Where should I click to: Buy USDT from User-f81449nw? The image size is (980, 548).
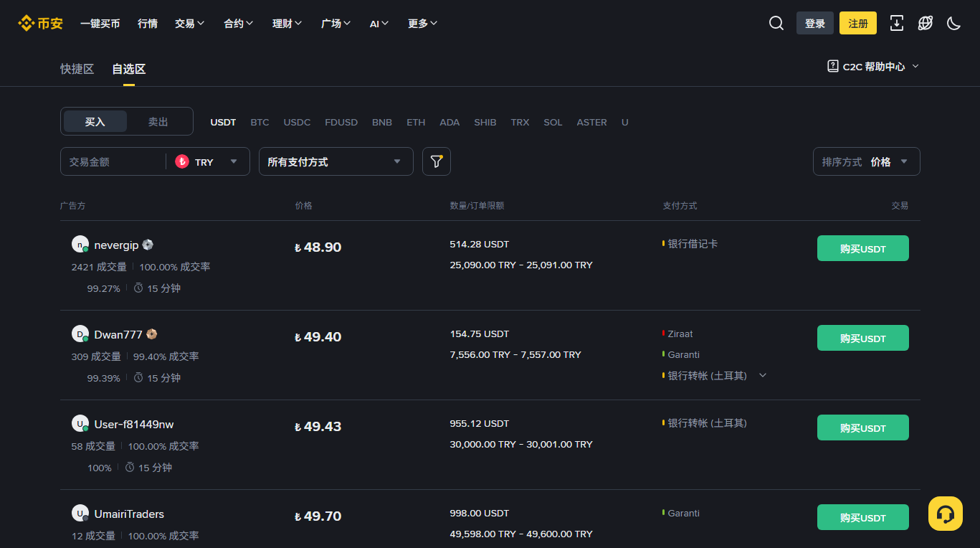(x=863, y=427)
